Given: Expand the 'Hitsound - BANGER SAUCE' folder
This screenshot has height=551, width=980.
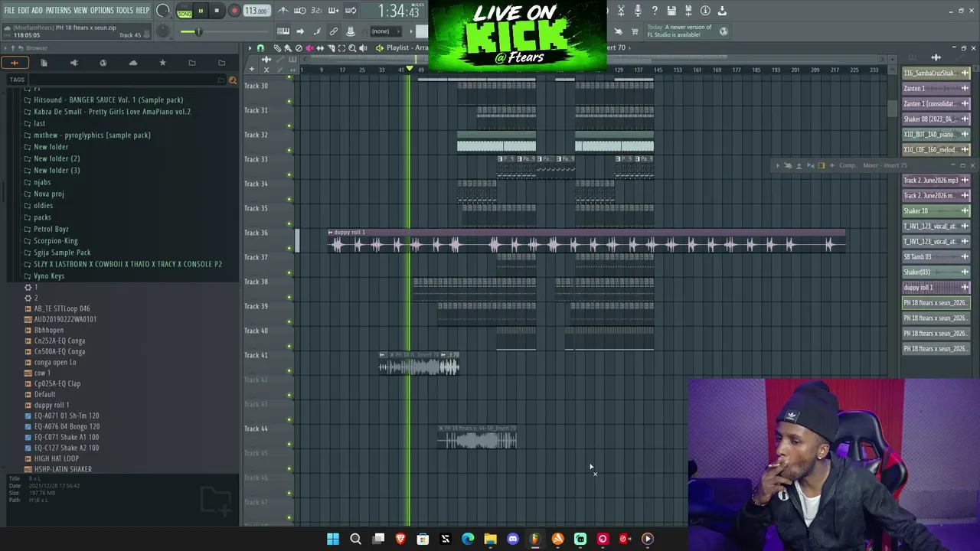Looking at the screenshot, I should coord(108,99).
